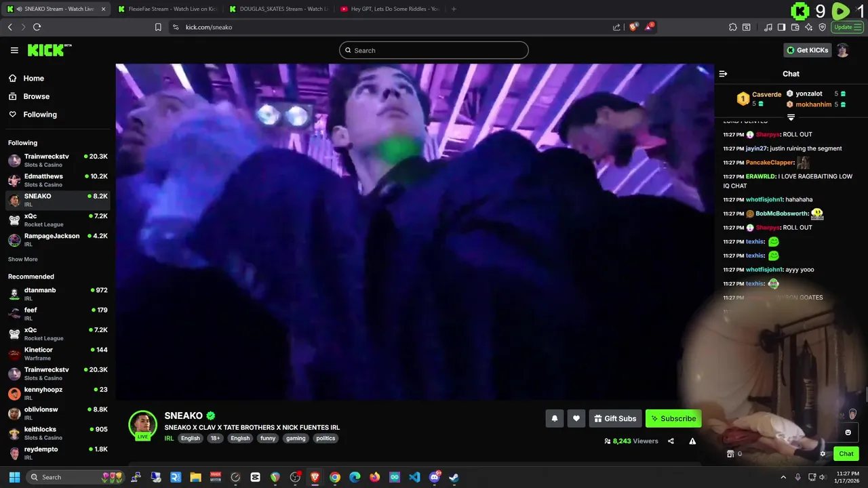Viewport: 868px width, 488px height.
Task: Click the IRL category link under SNEAKO
Action: (x=169, y=438)
